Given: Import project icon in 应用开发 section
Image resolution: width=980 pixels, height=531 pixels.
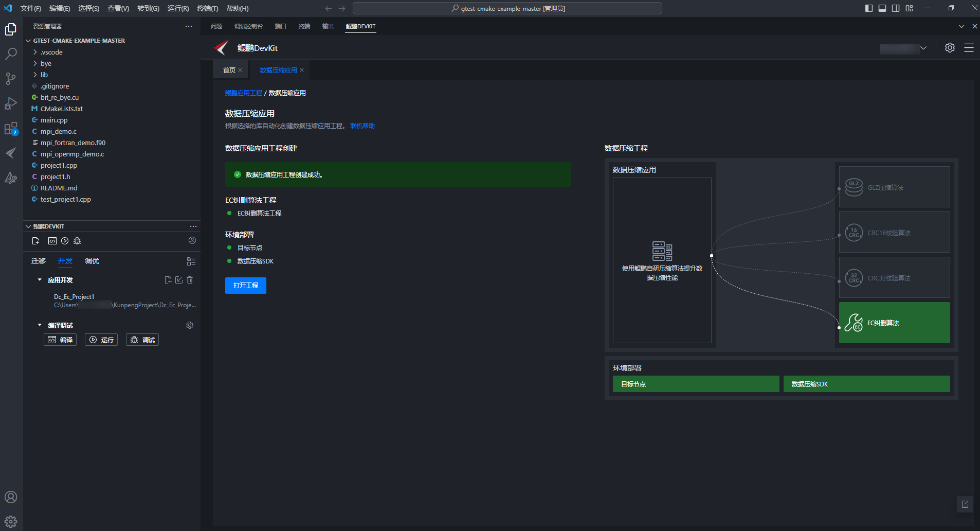Looking at the screenshot, I should click(x=179, y=280).
